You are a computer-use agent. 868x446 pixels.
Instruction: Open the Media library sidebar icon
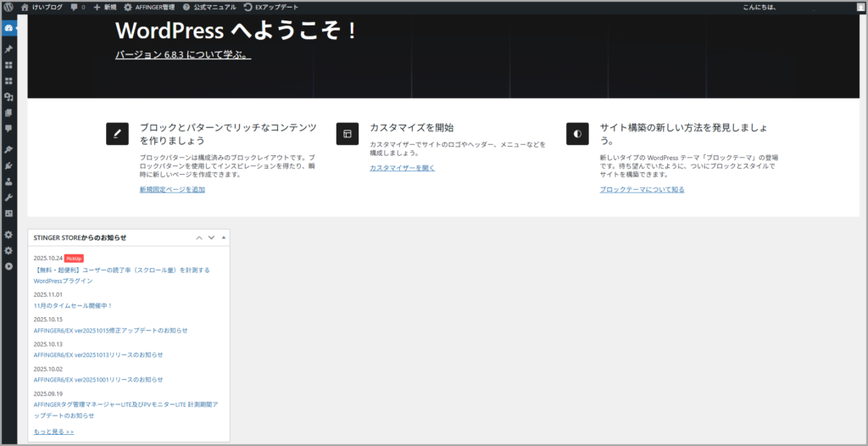click(8, 97)
